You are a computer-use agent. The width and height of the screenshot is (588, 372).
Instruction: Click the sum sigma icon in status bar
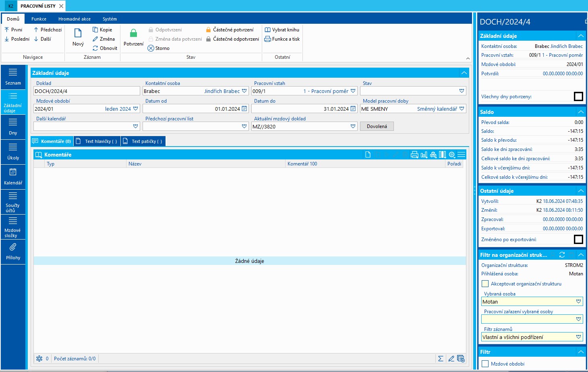pyautogui.click(x=441, y=358)
